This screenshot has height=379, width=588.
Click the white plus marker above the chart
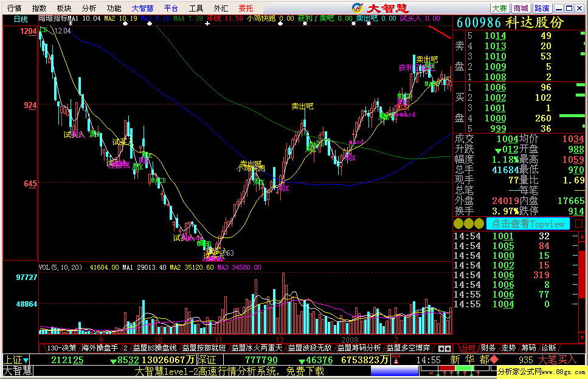pyautogui.click(x=207, y=24)
